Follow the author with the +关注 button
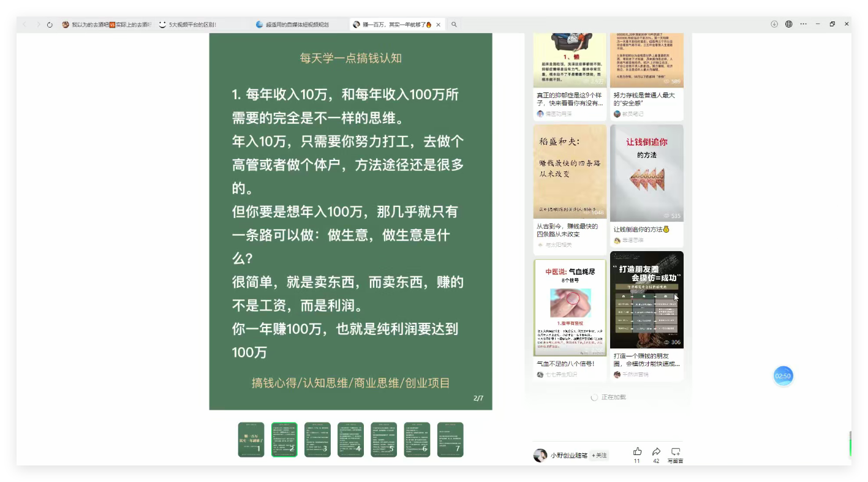Screen dimensions: 868x482 coord(599,456)
